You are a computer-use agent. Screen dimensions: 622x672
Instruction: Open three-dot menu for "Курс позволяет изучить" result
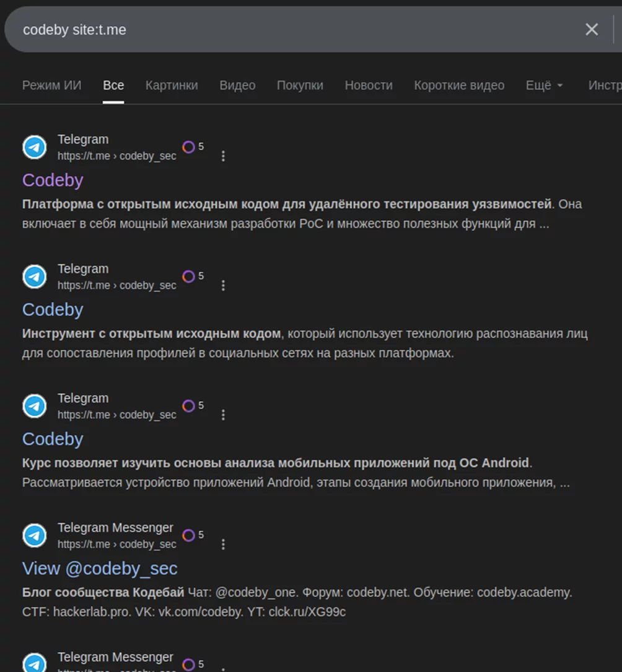pos(224,415)
